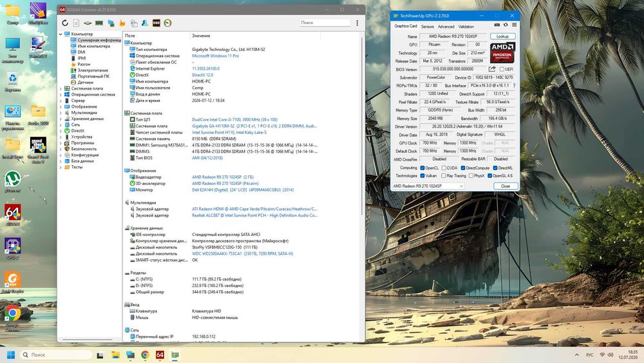
Task: Open CPU-Z desktop shortcut
Action: (x=13, y=249)
